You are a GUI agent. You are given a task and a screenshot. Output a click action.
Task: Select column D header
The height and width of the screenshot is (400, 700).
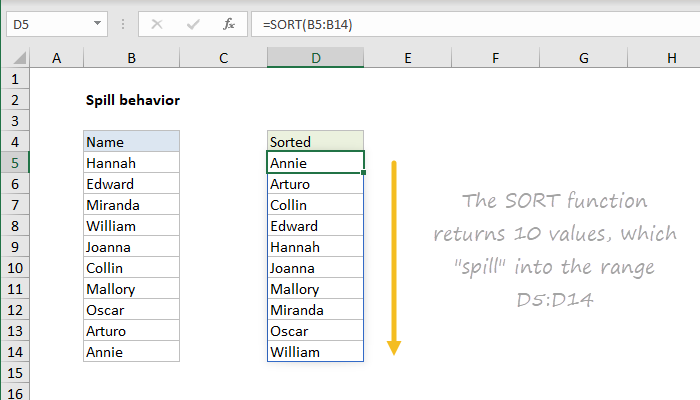315,59
